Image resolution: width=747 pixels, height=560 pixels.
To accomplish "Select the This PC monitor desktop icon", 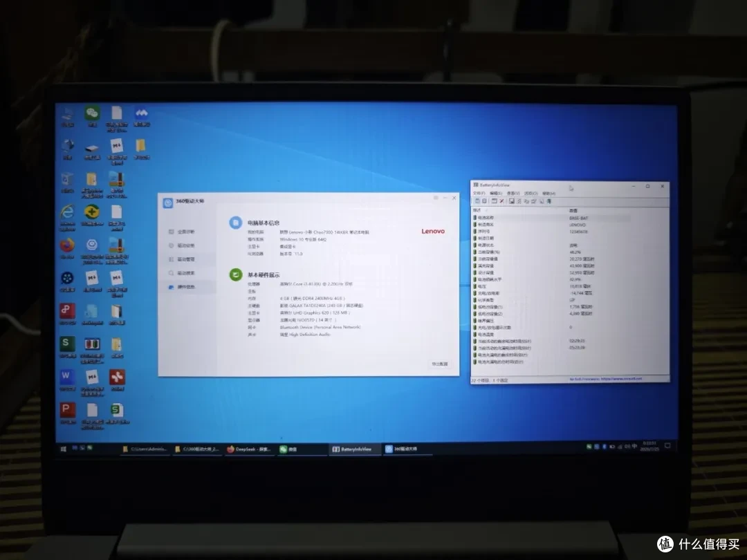I will [x=67, y=115].
